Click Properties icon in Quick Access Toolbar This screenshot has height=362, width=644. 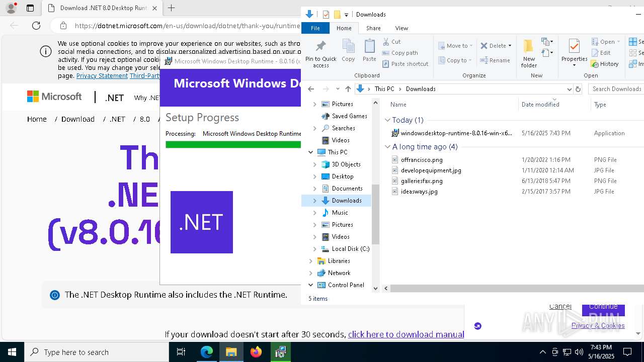(x=326, y=15)
